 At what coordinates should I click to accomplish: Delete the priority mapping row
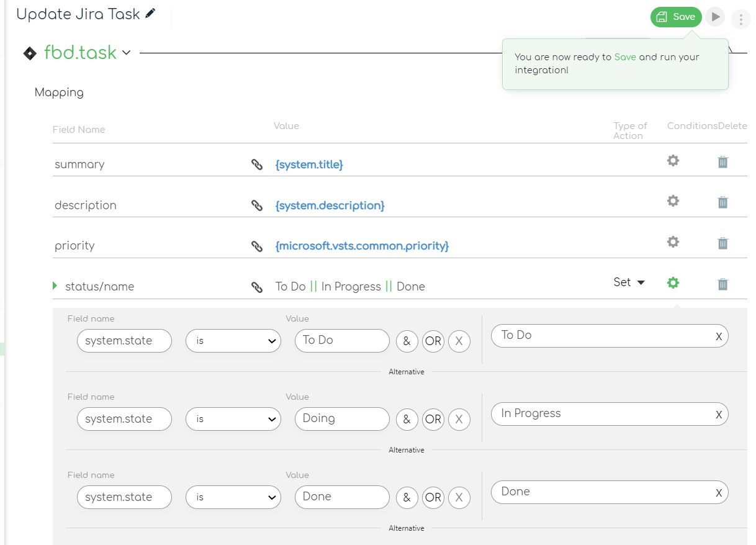[722, 243]
